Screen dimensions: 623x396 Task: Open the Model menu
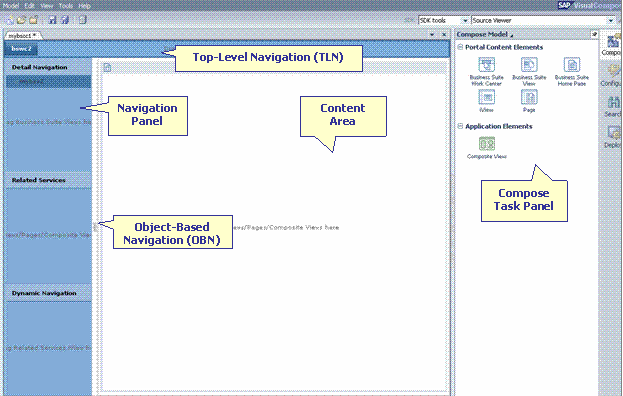[11, 6]
